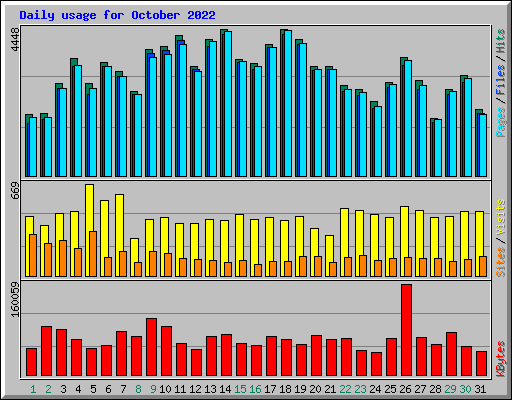Click day label '1' on x-axis
This screenshot has width=512, height=400.
(x=33, y=389)
